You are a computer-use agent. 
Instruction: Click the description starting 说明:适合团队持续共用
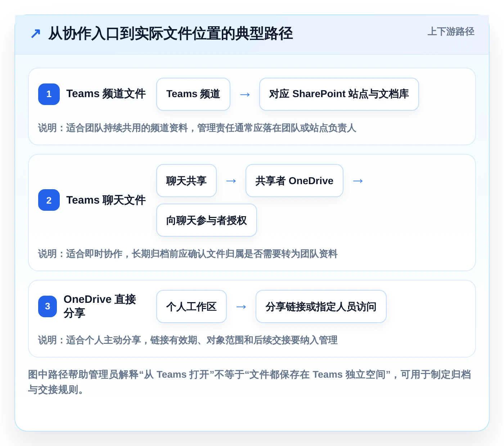[197, 128]
